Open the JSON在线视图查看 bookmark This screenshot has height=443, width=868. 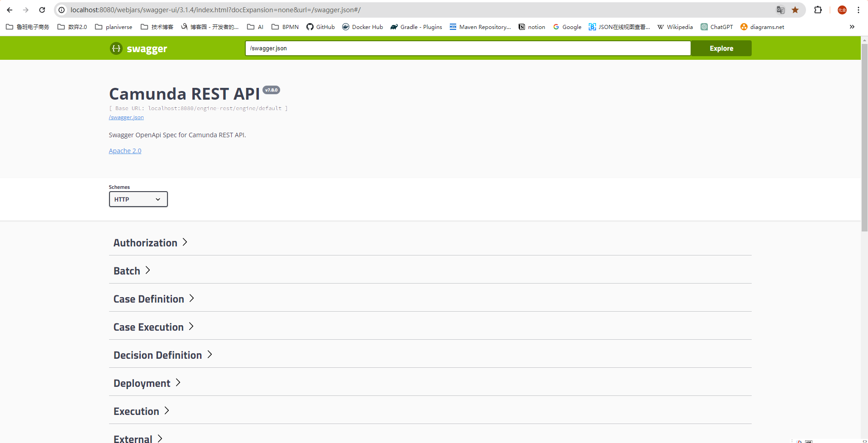point(619,27)
